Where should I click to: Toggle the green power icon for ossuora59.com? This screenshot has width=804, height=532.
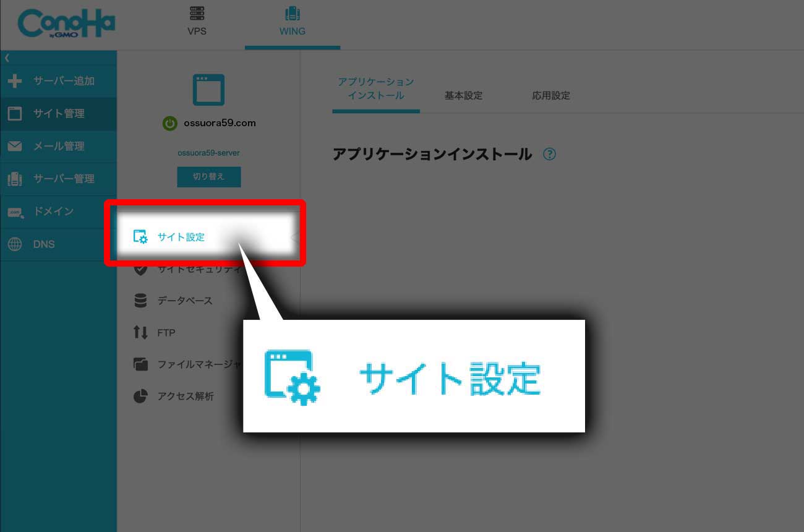(170, 123)
